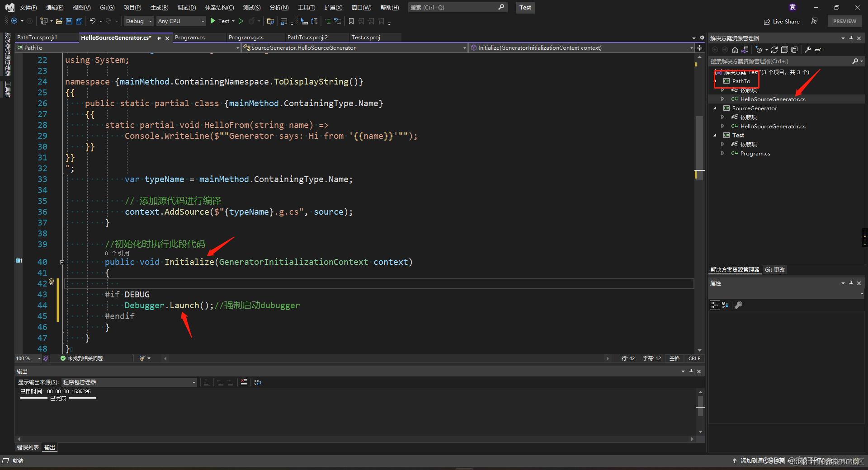Image resolution: width=868 pixels, height=470 pixels.
Task: Switch to the 错误列表 tab
Action: pyautogui.click(x=28, y=447)
